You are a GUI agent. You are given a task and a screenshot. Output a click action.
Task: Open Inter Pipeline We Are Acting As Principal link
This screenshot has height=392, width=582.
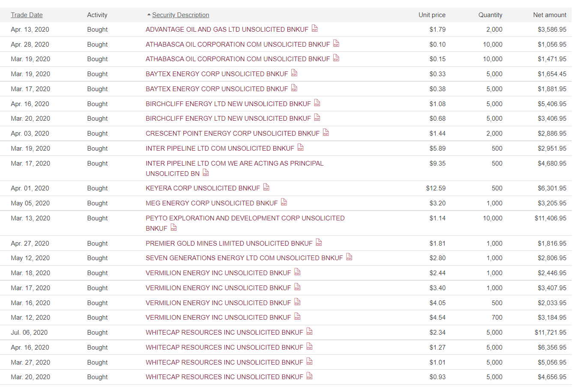point(235,168)
